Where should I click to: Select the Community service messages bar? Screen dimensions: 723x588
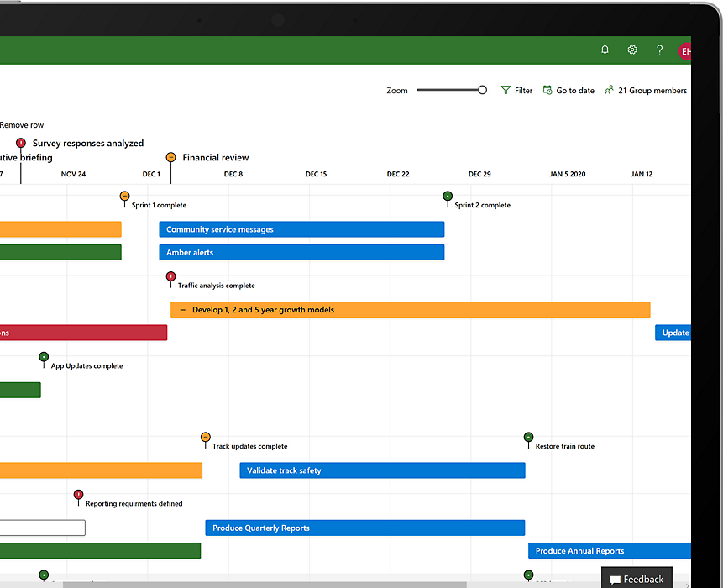301,229
